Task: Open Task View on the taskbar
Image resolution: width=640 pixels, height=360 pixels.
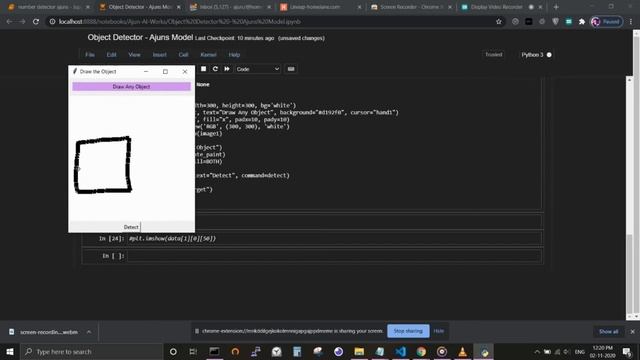Action: [x=193, y=351]
